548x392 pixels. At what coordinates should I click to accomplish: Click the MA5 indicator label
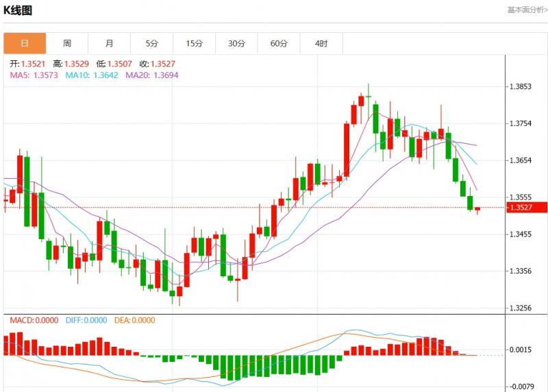click(x=34, y=75)
